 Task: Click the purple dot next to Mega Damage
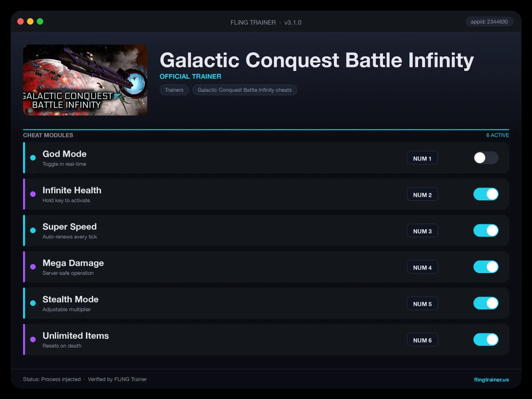pos(33,267)
